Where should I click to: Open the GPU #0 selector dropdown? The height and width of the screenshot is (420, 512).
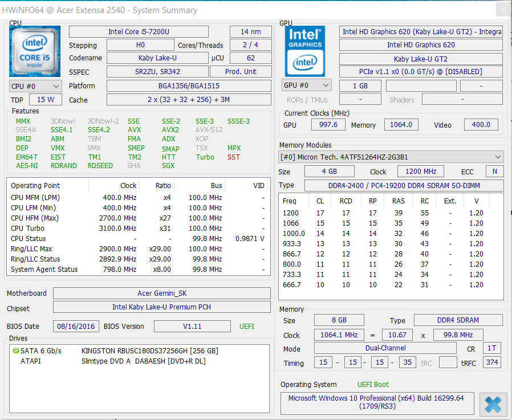[x=307, y=85]
